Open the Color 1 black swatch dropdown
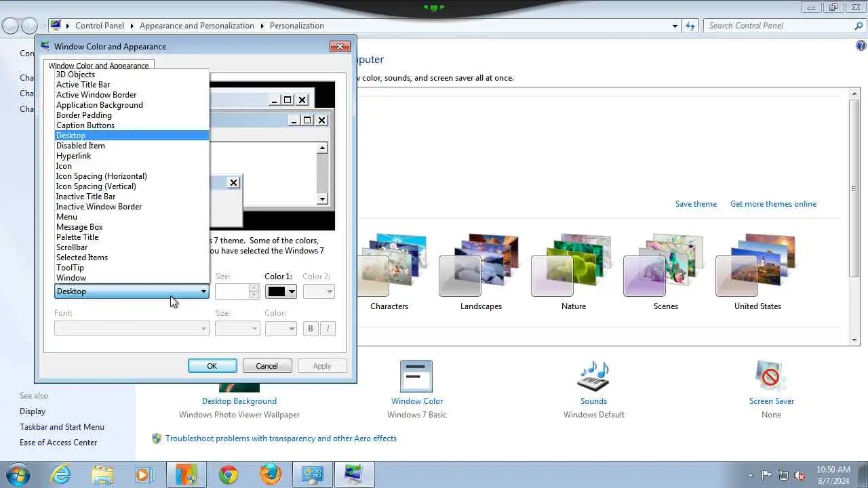 (281, 291)
